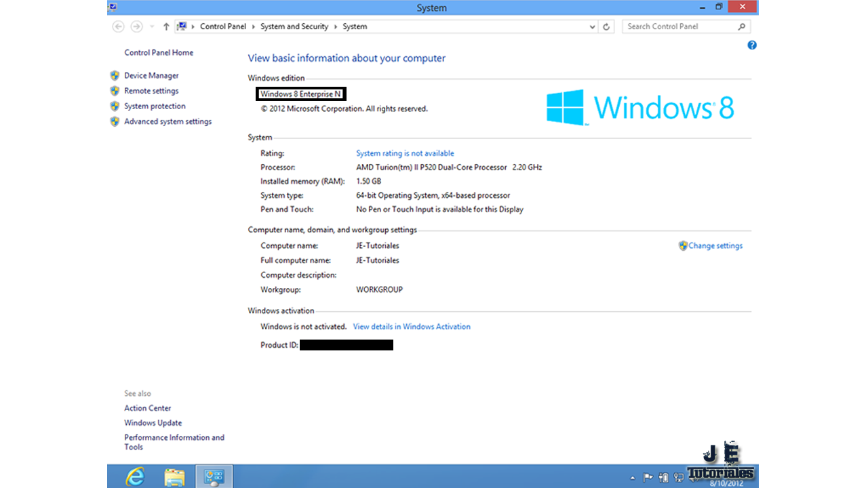
Task: Open File Explorer from the taskbar
Action: click(x=174, y=477)
